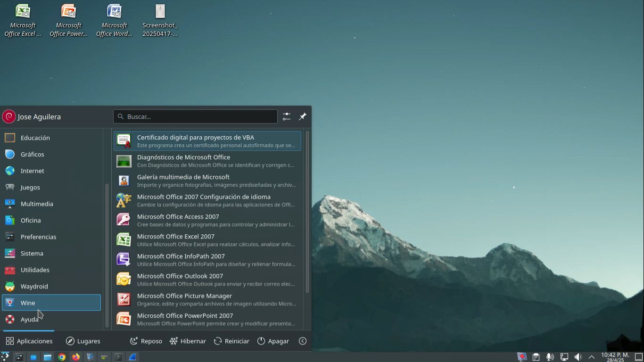Viewport: 644px width, 362px height.
Task: Open the screen recorder tray icon
Action: [522, 357]
